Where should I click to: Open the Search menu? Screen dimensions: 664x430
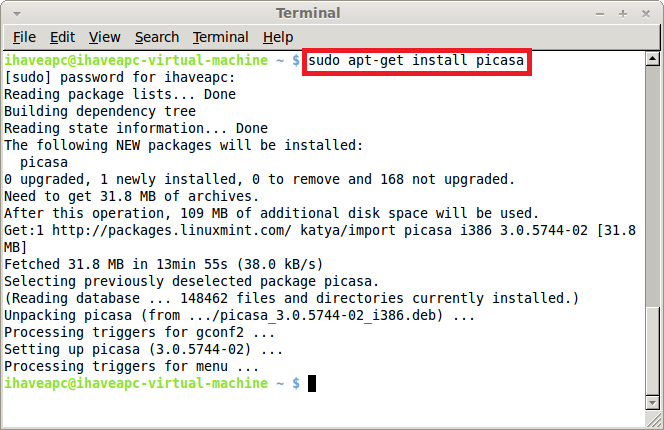(157, 37)
